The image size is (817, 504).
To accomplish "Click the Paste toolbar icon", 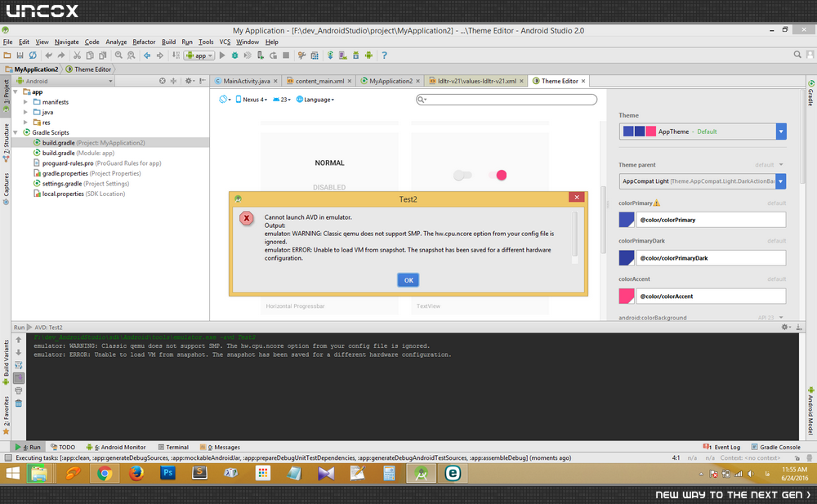I will point(103,56).
